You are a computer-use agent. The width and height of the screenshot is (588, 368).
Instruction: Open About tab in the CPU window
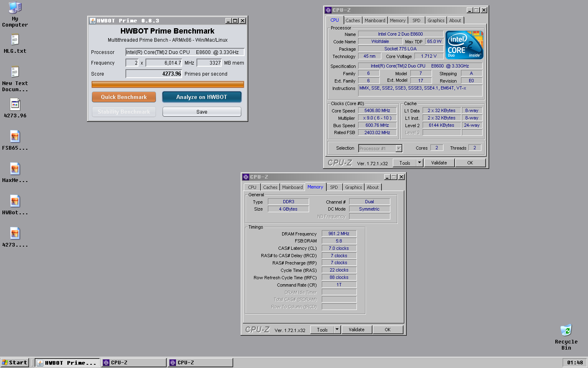click(x=455, y=20)
